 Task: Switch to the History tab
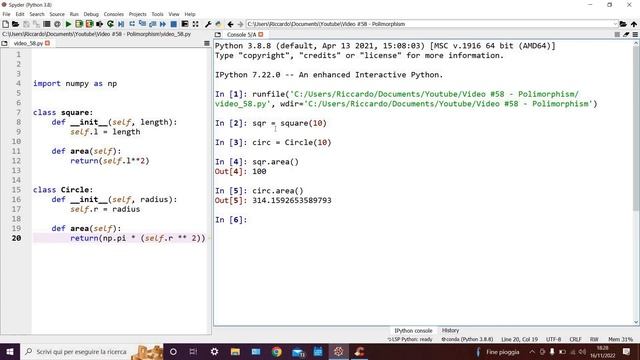[451, 331]
